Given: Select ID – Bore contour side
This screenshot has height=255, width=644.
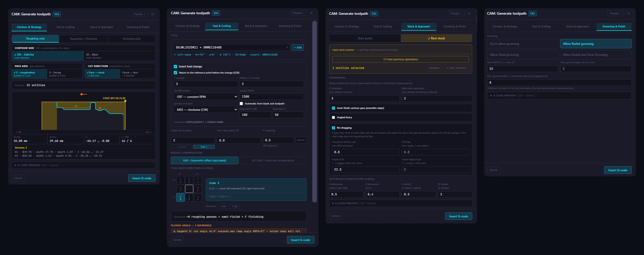Looking at the screenshot, I should [119, 56].
